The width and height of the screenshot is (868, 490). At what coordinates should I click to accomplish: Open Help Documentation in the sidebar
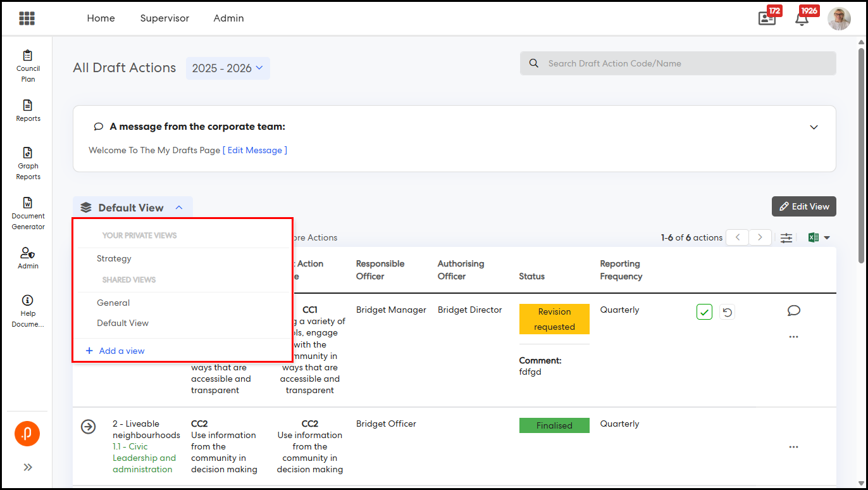tap(28, 311)
